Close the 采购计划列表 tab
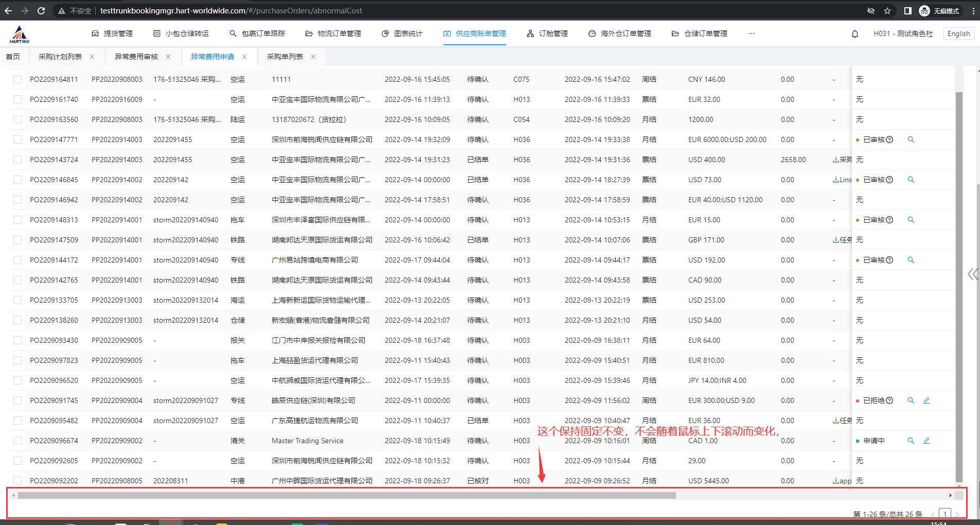Viewport: 980px width, 525px height. click(92, 57)
